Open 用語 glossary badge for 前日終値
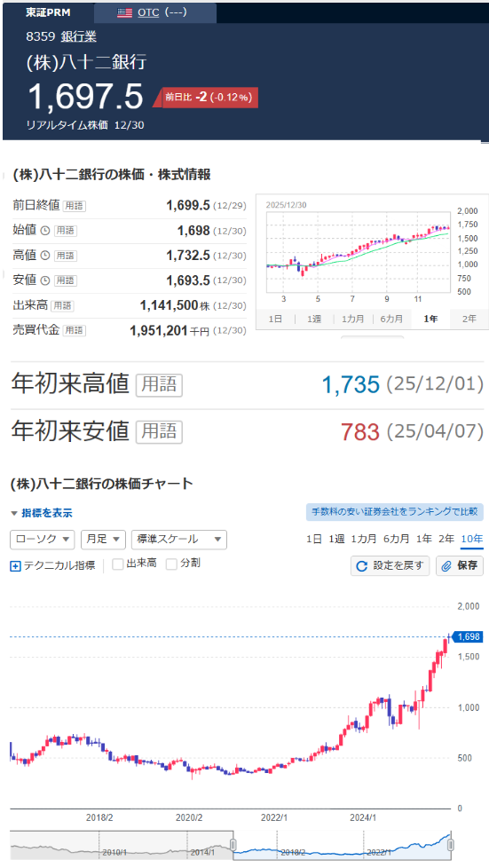The width and height of the screenshot is (489, 868). 75,206
